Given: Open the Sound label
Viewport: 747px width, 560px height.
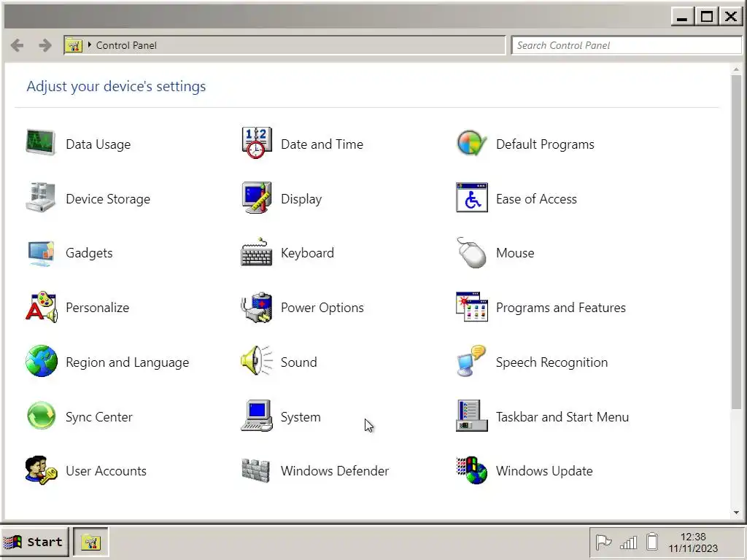Looking at the screenshot, I should [298, 362].
